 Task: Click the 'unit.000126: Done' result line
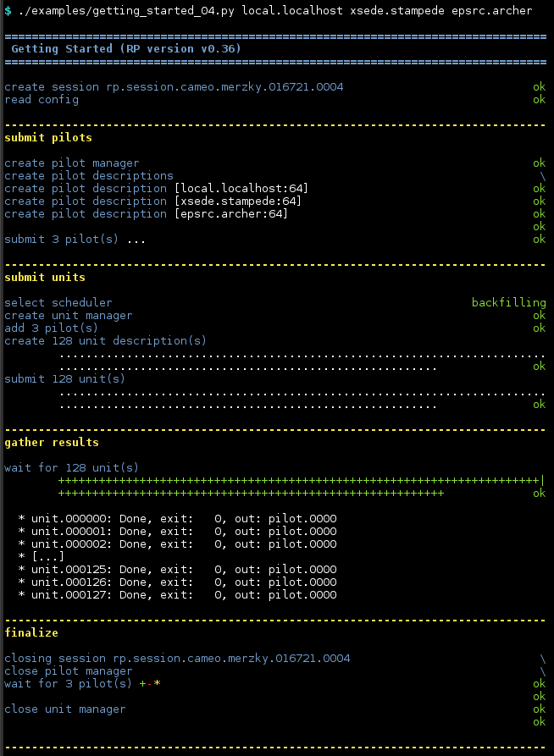coord(178,582)
